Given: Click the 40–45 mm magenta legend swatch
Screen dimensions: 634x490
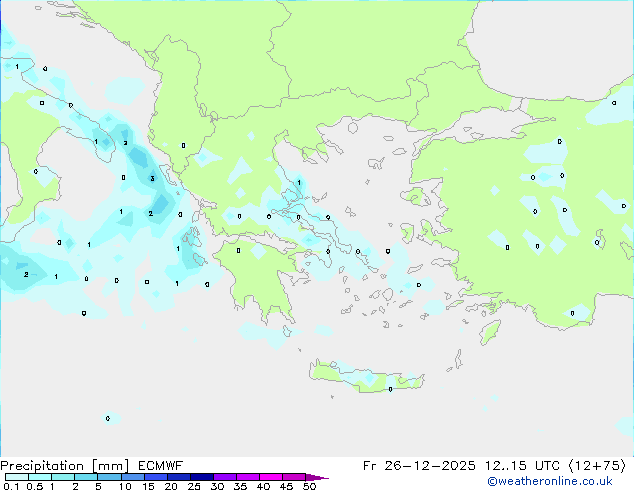Looking at the screenshot, I should [x=271, y=477].
